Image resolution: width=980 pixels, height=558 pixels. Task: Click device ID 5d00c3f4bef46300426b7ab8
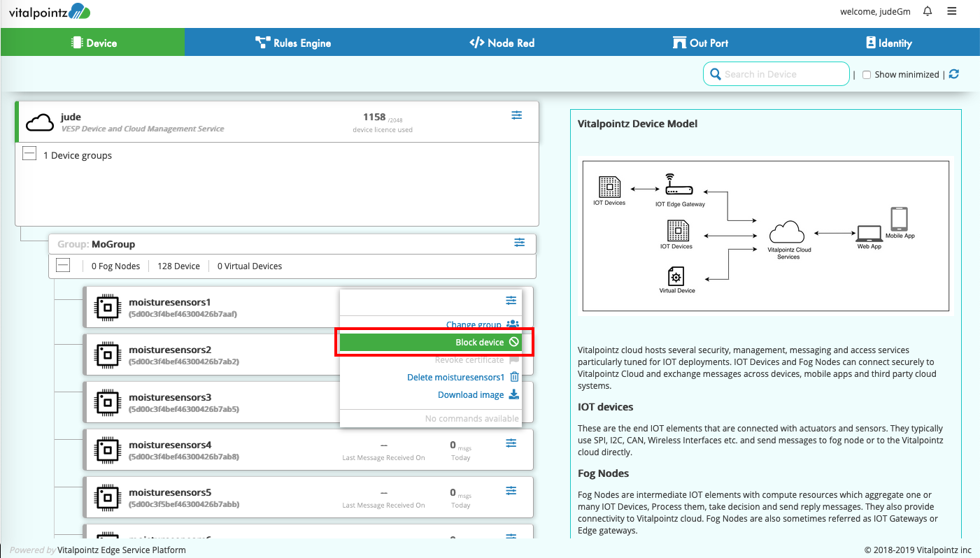coord(183,457)
